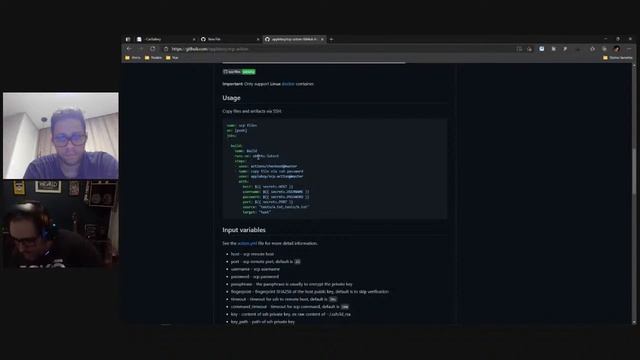The width and height of the screenshot is (640, 360).
Task: Click the secrets.PASSWORD code line
Action: point(276,197)
